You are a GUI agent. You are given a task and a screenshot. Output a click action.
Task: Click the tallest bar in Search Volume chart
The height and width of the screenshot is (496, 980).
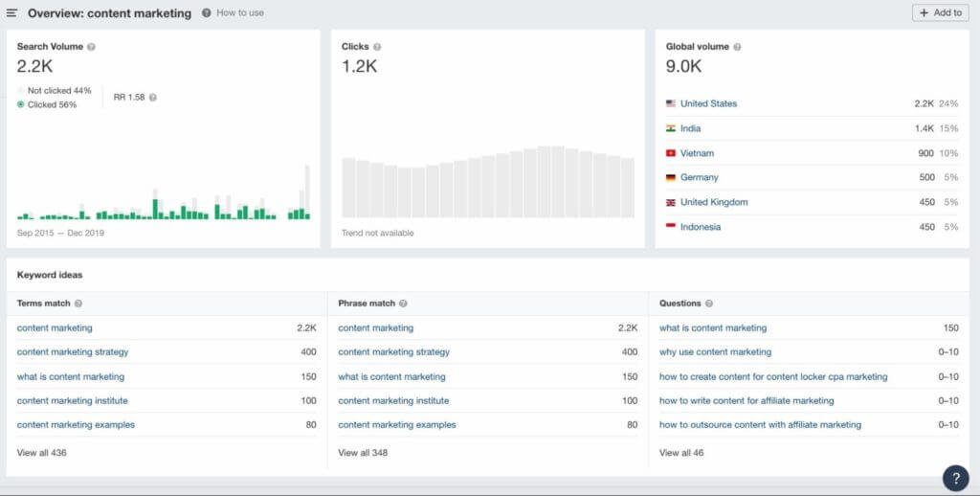[307, 192]
